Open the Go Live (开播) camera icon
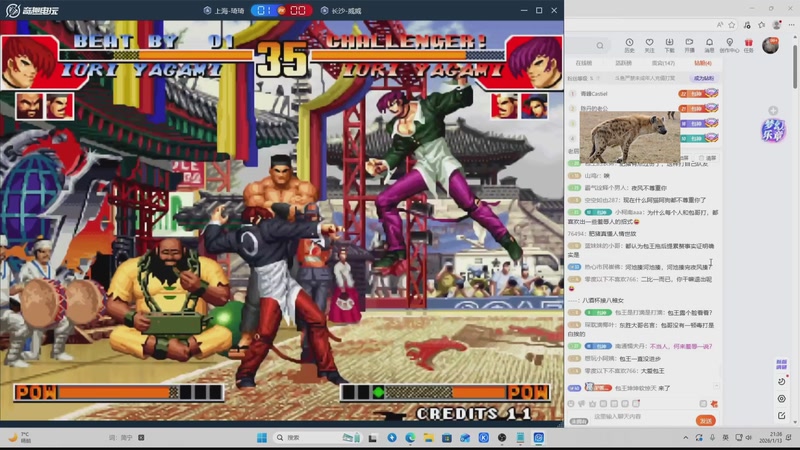 (x=689, y=43)
